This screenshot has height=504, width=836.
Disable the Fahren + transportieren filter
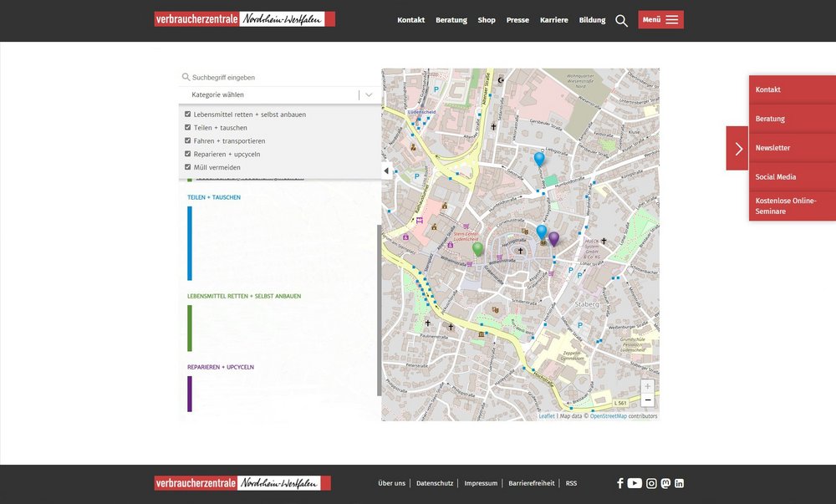coord(187,140)
